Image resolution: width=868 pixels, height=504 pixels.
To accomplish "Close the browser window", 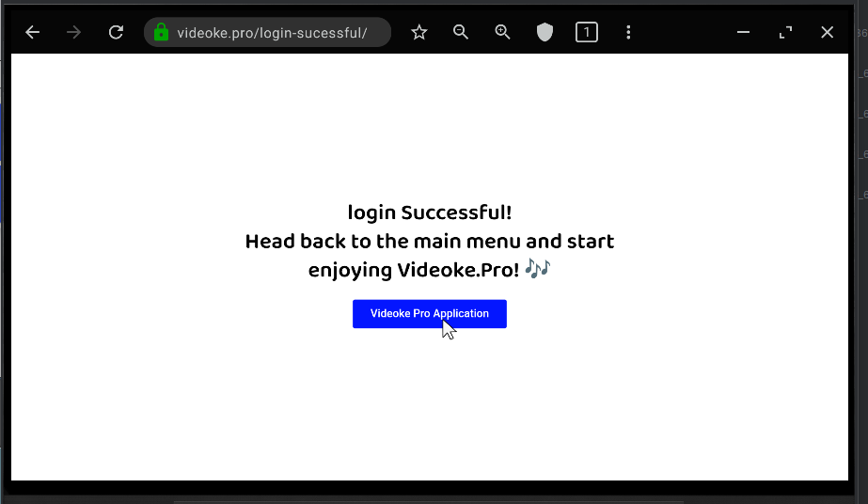I will (827, 33).
